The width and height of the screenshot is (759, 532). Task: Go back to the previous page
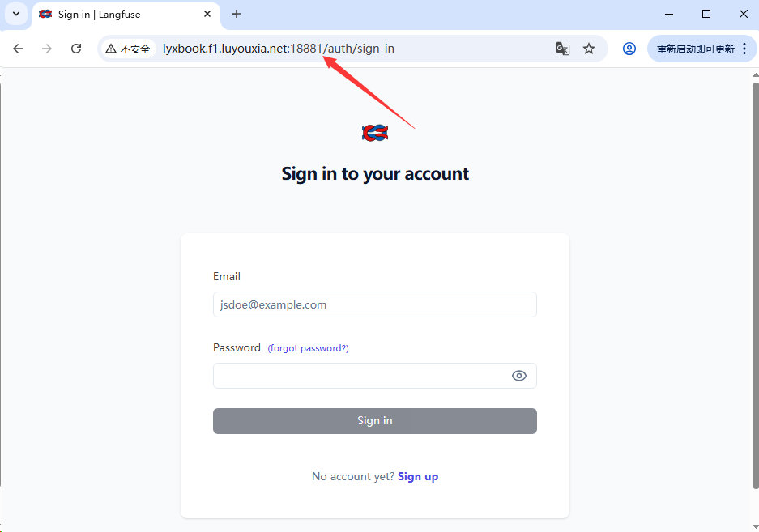coord(18,49)
